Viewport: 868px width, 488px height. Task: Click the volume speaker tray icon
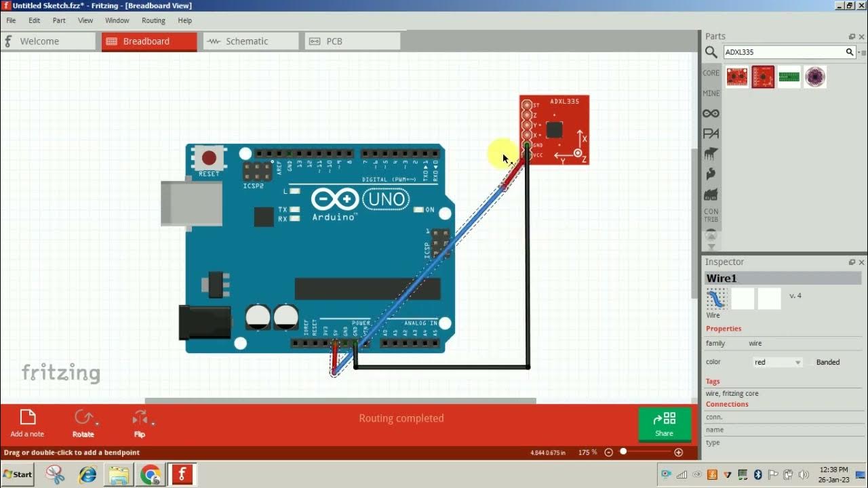[804, 474]
